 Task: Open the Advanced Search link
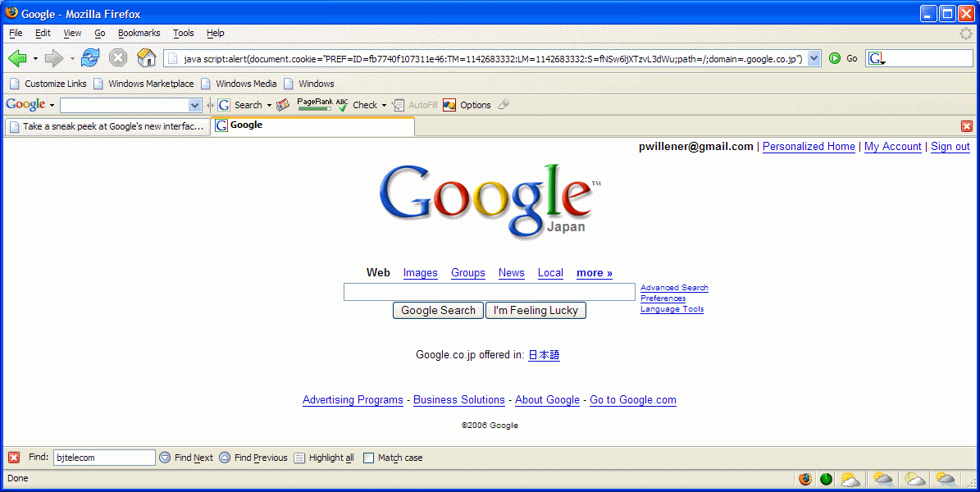[x=674, y=288]
